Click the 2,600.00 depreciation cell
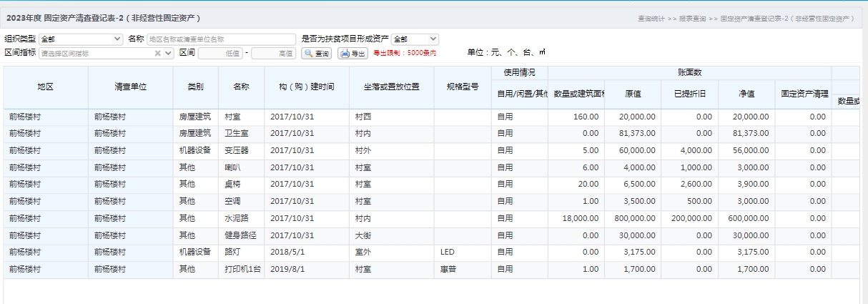 690,185
